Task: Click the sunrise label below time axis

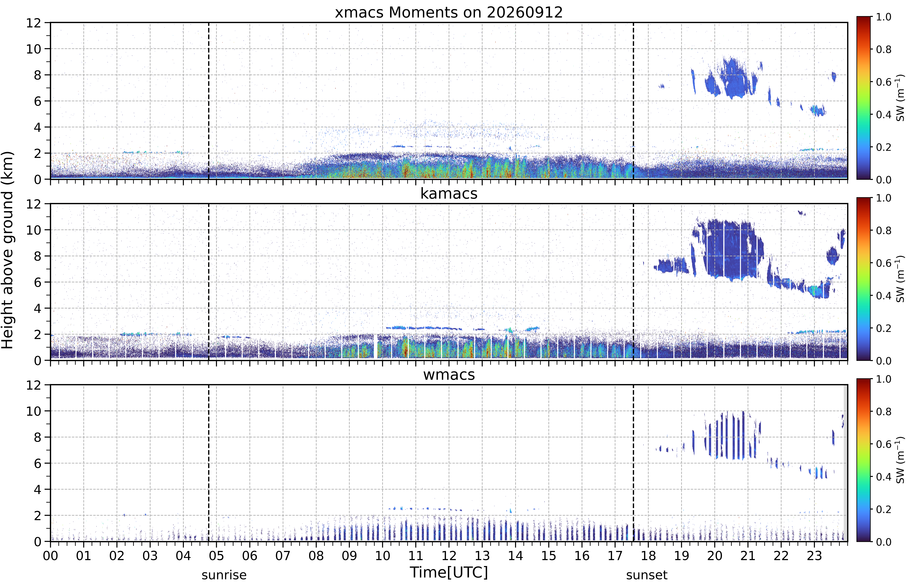Action: coord(224,575)
